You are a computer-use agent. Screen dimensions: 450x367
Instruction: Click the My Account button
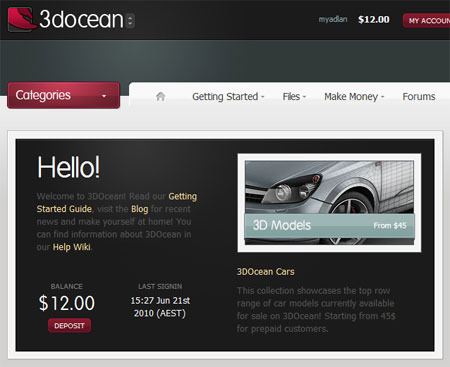427,21
